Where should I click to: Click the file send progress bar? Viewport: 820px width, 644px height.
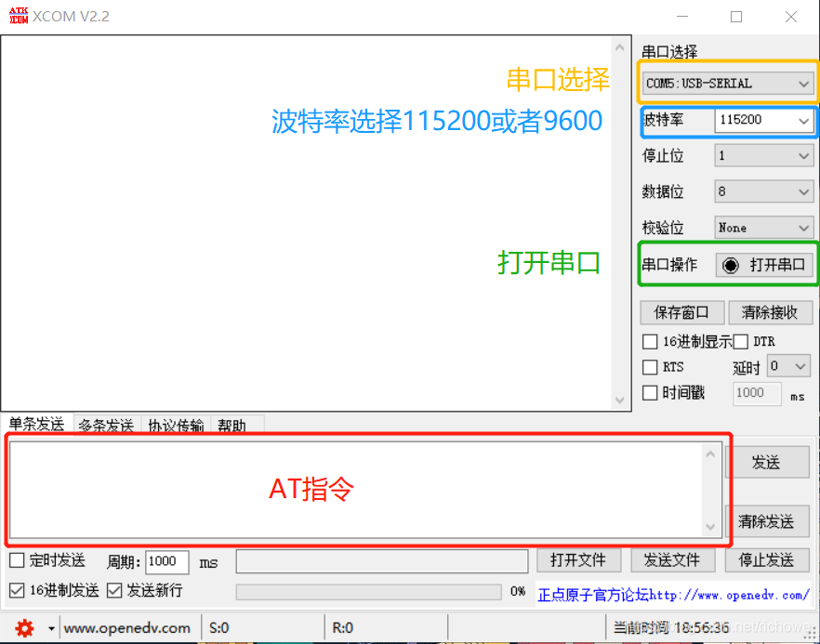pos(369,592)
